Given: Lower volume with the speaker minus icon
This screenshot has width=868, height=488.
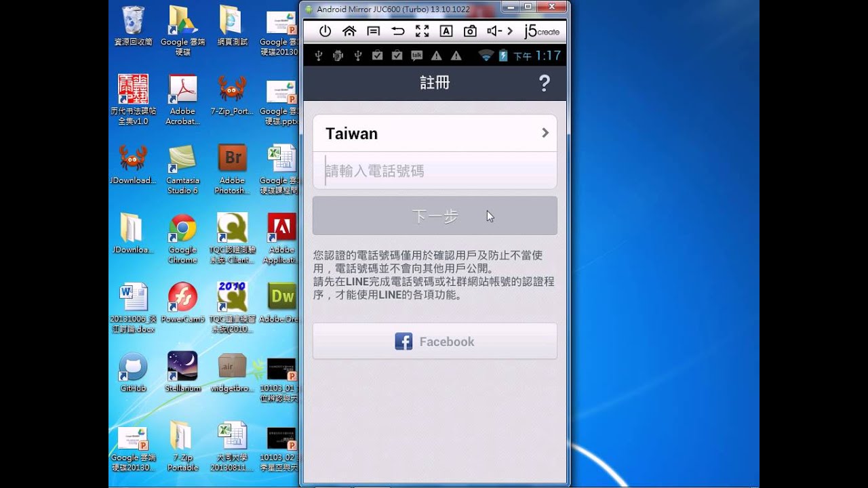Looking at the screenshot, I should pyautogui.click(x=494, y=31).
